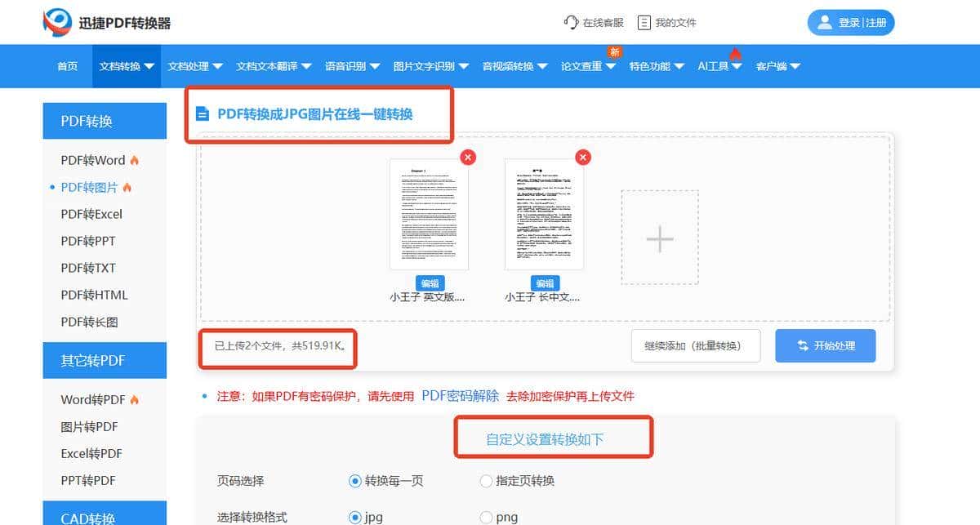
Task: Click the person icon beside 登录
Action: 826,22
